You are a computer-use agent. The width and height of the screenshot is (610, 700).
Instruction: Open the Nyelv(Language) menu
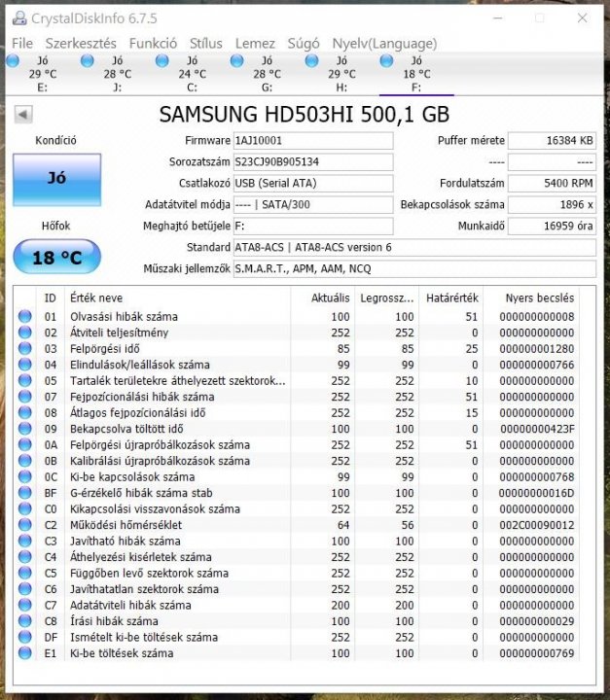[x=384, y=44]
